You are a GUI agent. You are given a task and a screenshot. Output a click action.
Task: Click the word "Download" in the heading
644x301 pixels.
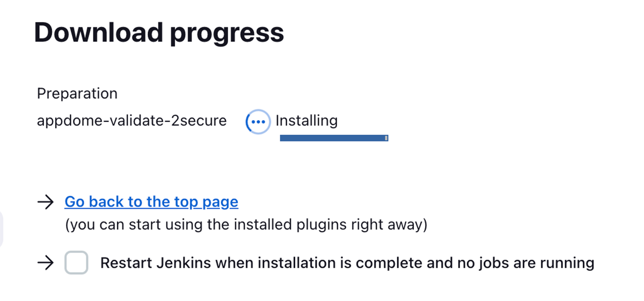(x=98, y=33)
